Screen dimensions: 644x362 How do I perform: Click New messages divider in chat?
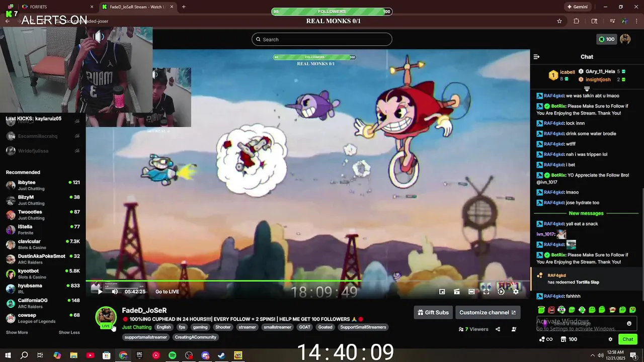(586, 213)
